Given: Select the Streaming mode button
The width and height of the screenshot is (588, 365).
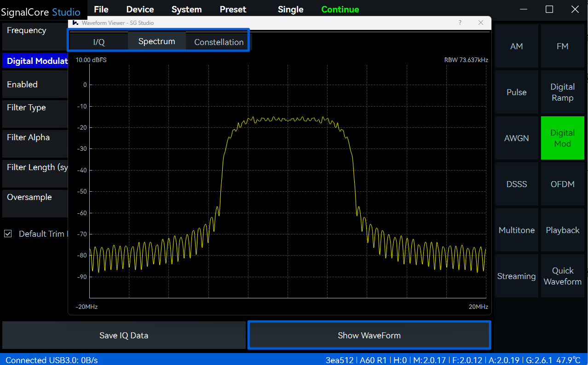Looking at the screenshot, I should pyautogui.click(x=517, y=276).
